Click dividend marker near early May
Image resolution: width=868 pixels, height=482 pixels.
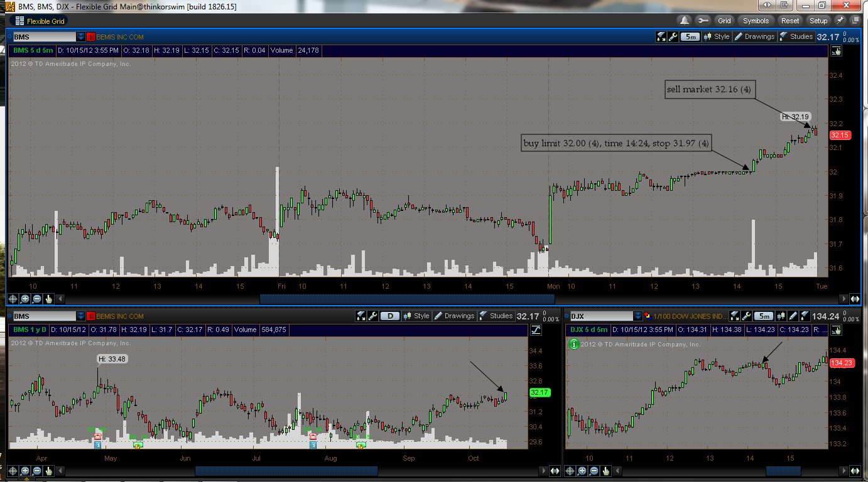pos(138,445)
